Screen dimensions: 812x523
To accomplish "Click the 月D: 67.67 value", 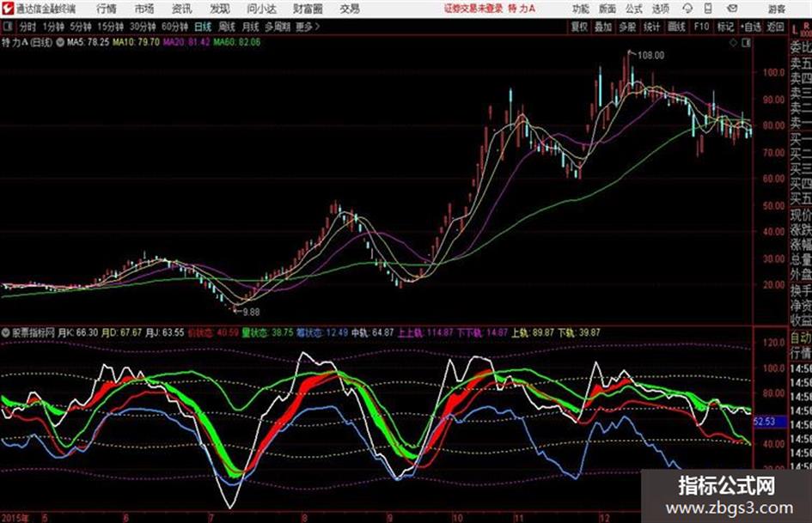I will 121,332.
